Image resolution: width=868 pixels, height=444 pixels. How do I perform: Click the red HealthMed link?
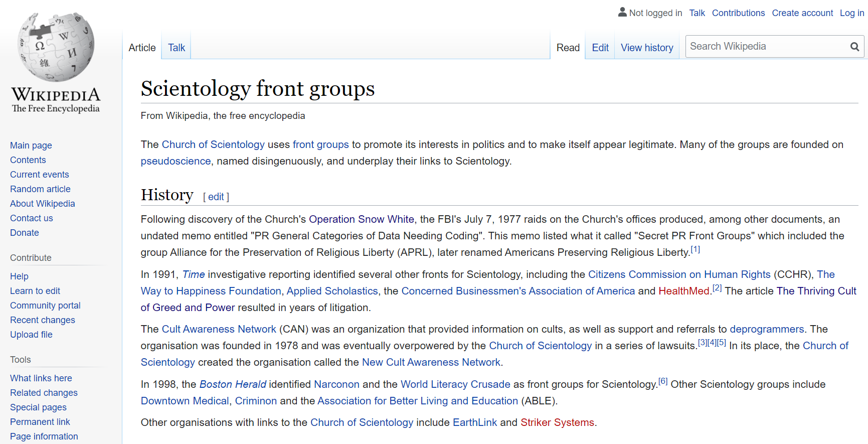[x=684, y=291]
